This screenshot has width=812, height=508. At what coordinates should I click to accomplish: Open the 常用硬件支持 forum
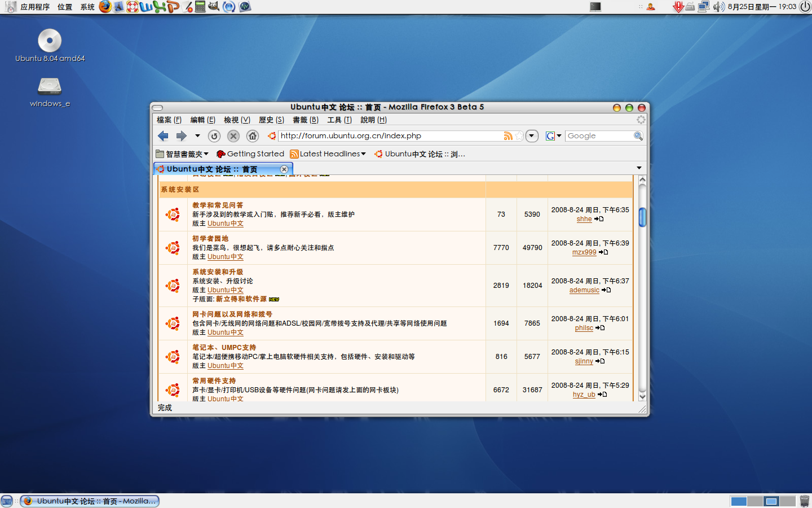click(214, 381)
